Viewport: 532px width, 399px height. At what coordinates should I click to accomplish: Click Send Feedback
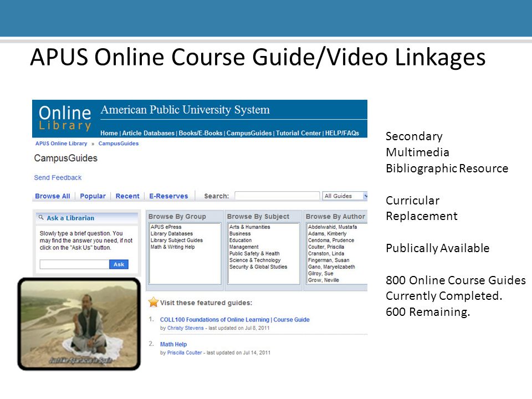58,177
